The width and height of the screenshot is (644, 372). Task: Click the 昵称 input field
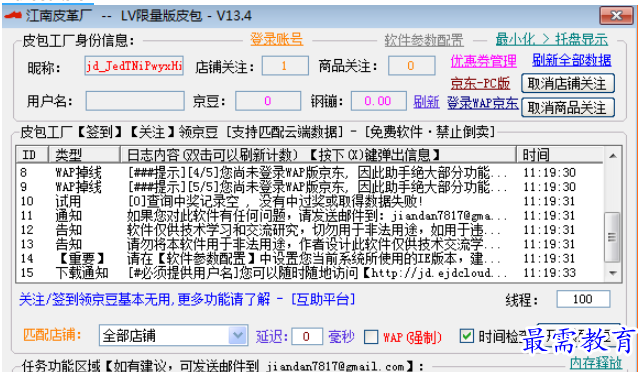tap(134, 66)
